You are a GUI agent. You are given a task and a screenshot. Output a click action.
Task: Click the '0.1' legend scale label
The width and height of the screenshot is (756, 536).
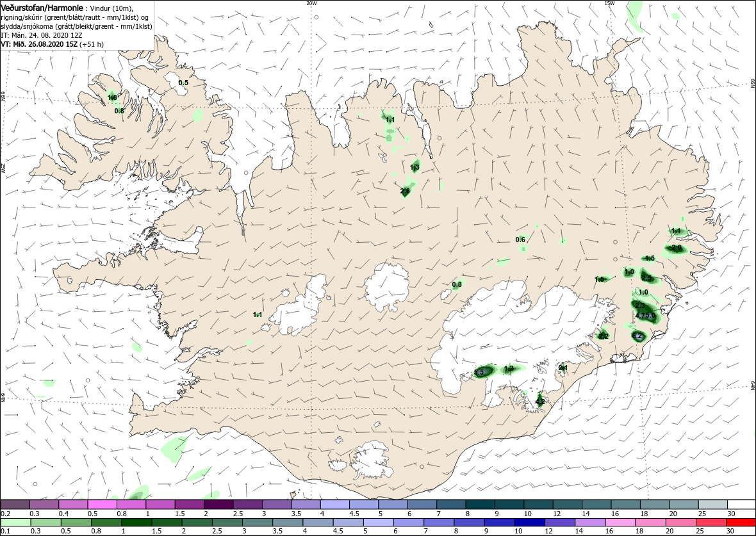(6, 531)
